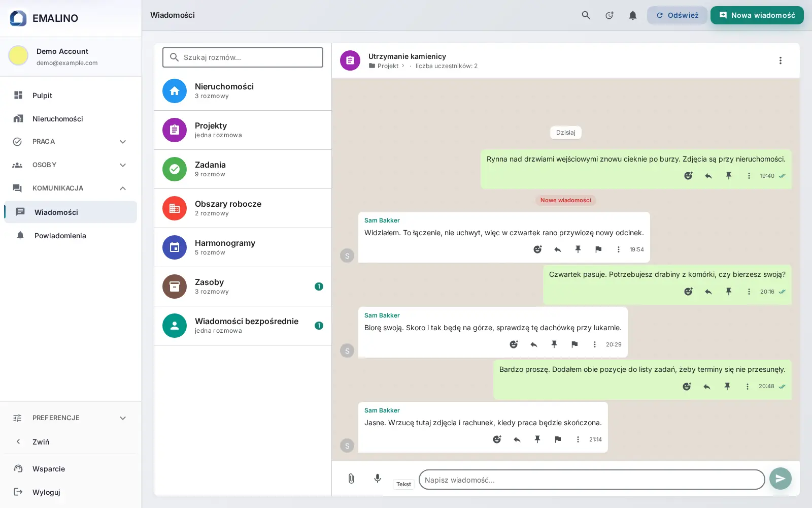Click the Napisz wiadomość input field
Screen dimensions: 812x508
pyautogui.click(x=592, y=480)
